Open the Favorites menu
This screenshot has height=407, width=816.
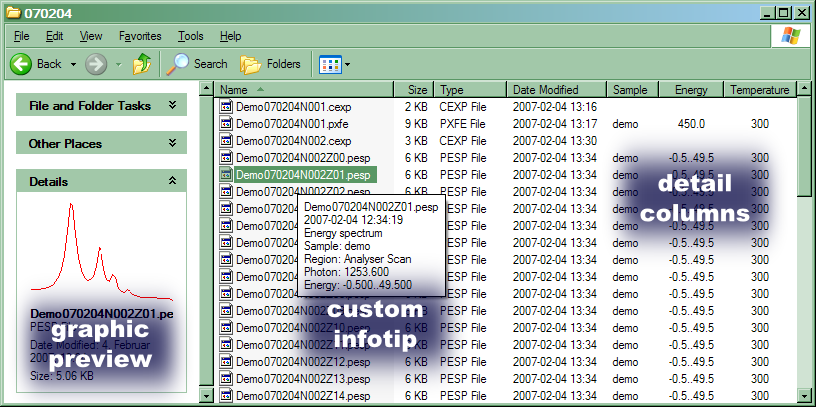tap(139, 36)
